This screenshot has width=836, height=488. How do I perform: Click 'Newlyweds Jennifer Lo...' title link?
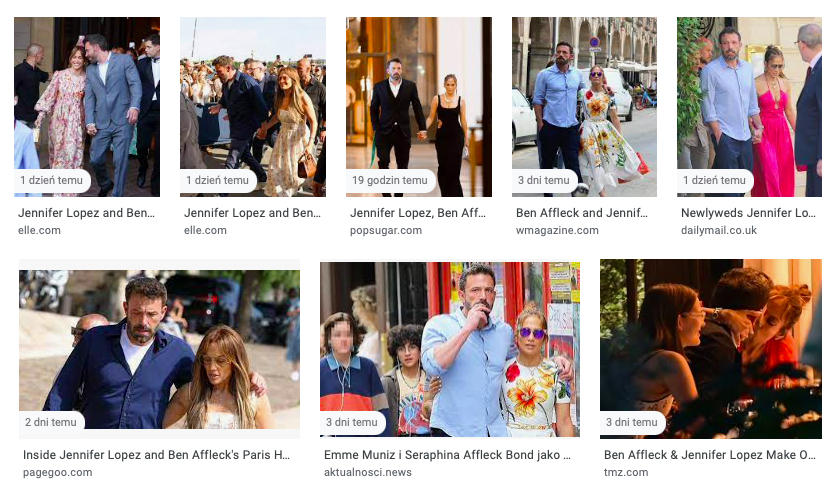tap(748, 213)
